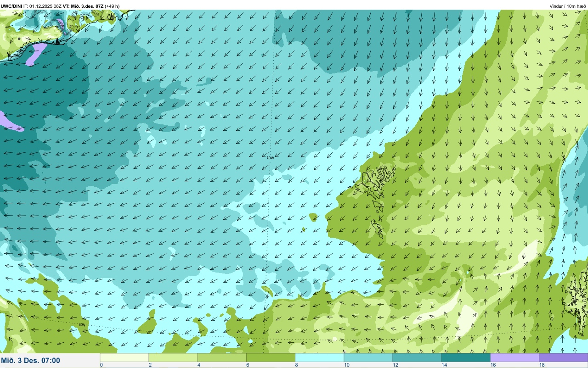Viewport: 588px width, 368px height.
Task: Click the 8–10 m/s pale cyan legend swatch
Action: [319, 357]
